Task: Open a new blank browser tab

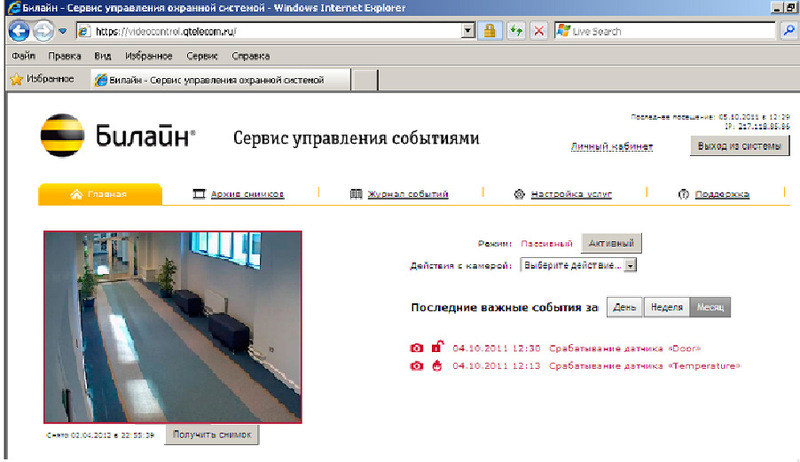Action: pyautogui.click(x=364, y=81)
